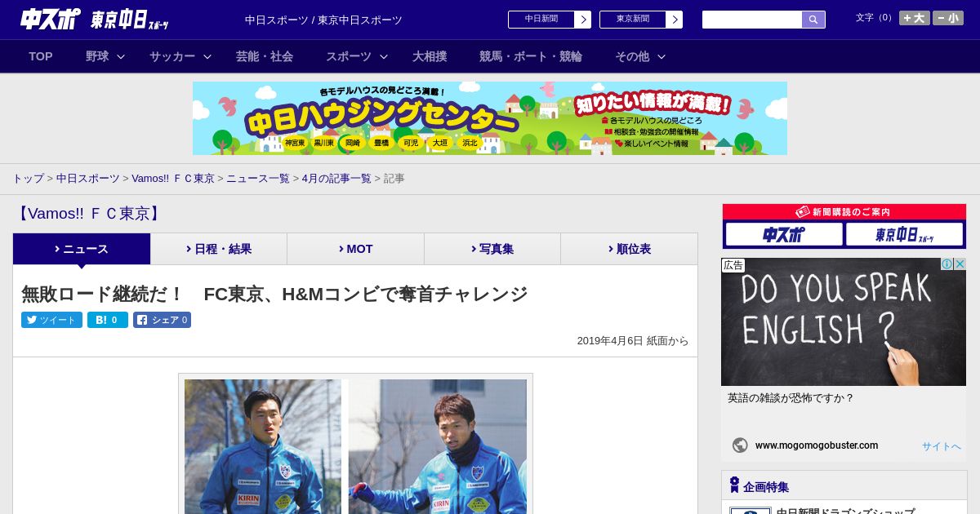Increase text size with 大 button

(x=914, y=18)
